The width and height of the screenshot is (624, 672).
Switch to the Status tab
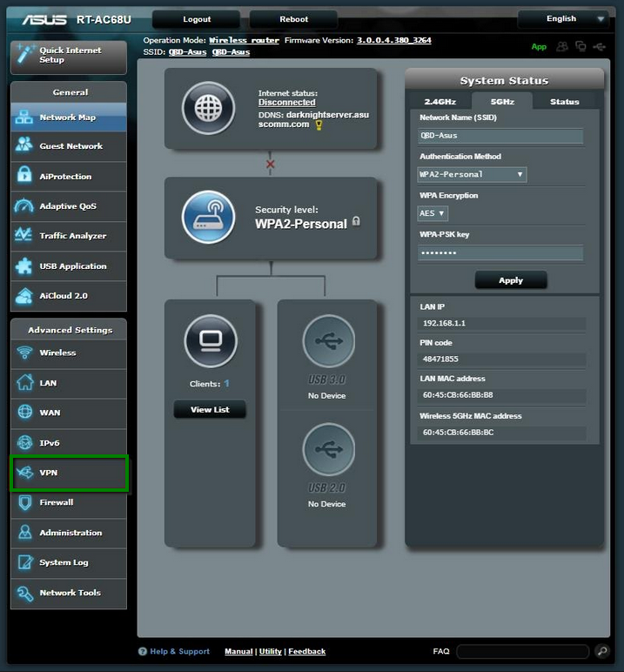point(565,102)
